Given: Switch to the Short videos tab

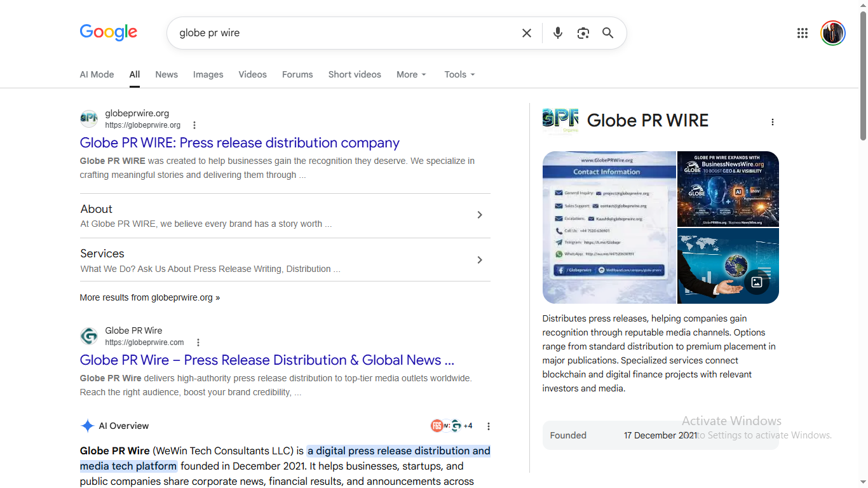Looking at the screenshot, I should [x=355, y=74].
